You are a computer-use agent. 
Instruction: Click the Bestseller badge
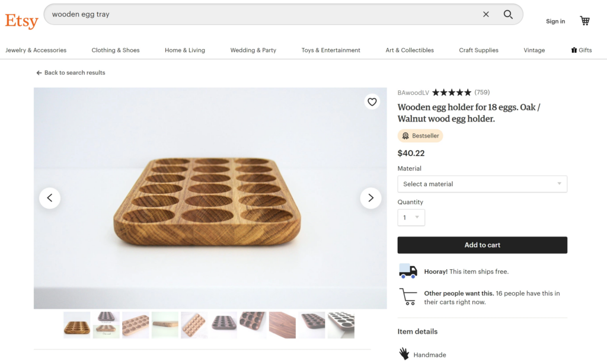[420, 135]
